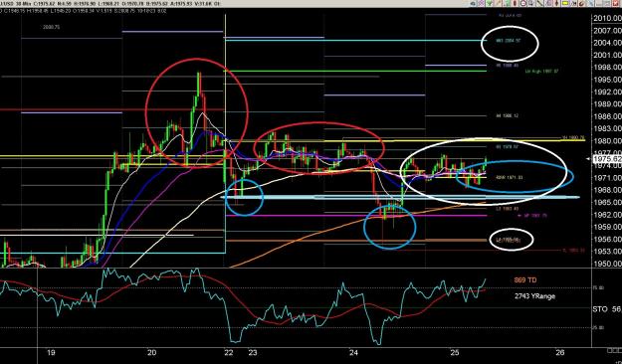Click the 1998.00 price axis label
This screenshot has width=622, height=364.
click(x=607, y=67)
